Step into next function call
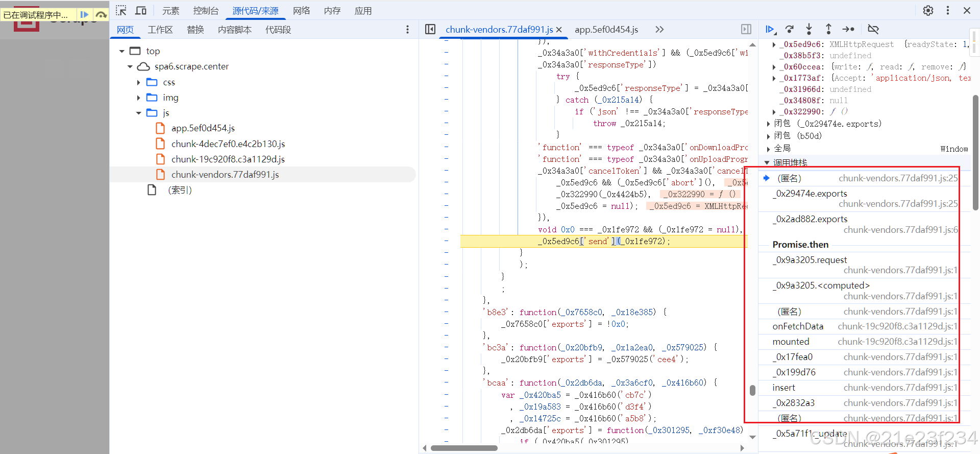Screen dimensions: 980x454 coord(809,30)
